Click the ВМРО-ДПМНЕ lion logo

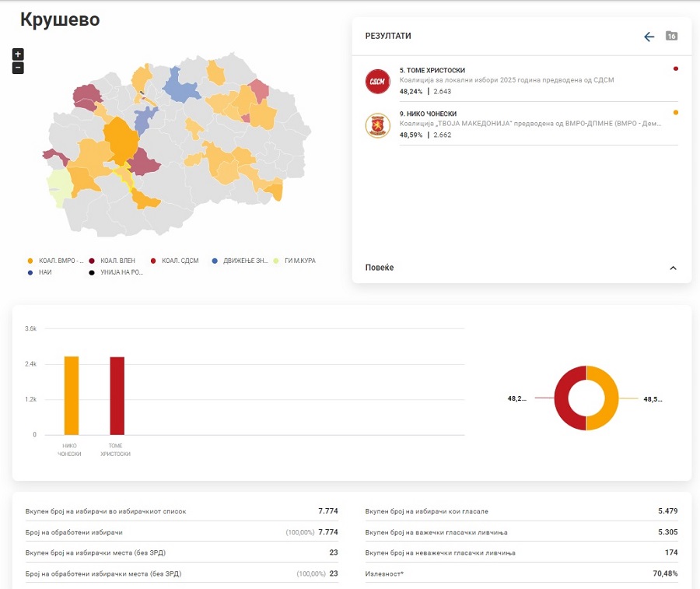point(378,125)
